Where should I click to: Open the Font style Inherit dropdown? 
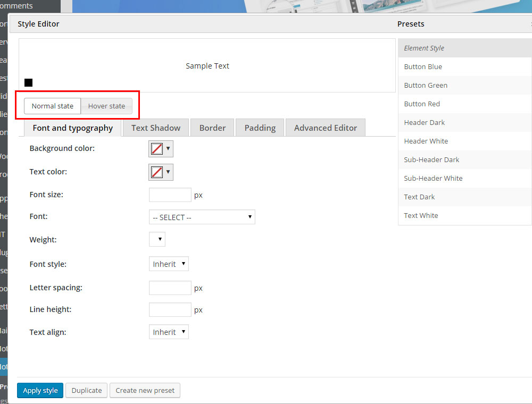click(x=169, y=264)
